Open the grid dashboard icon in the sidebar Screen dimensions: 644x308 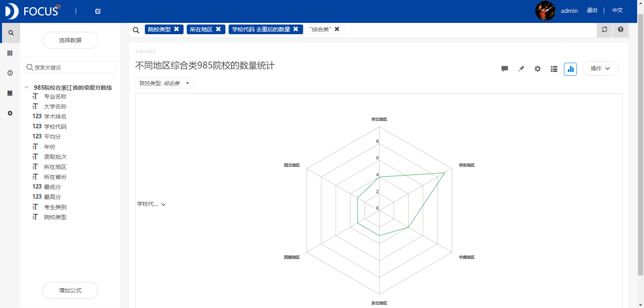10,53
